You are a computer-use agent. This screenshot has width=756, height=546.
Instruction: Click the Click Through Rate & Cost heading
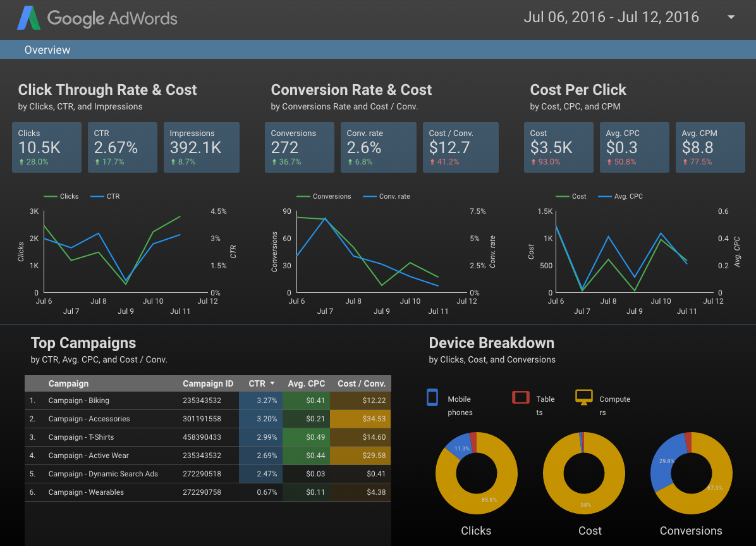point(107,90)
